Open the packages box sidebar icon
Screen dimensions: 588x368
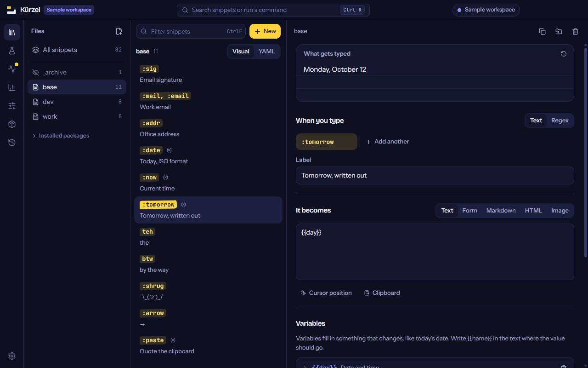coord(12,124)
